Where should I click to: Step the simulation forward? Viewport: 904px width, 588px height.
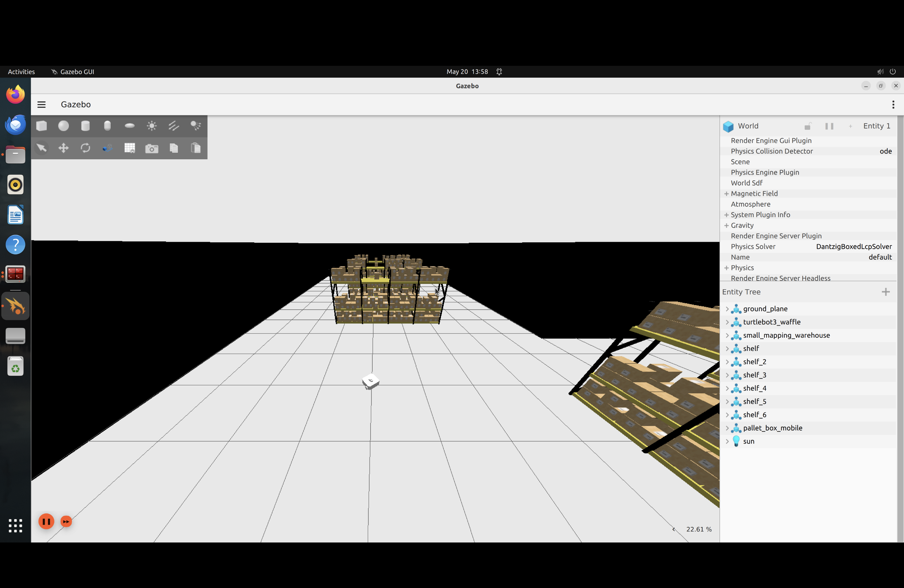point(66,522)
